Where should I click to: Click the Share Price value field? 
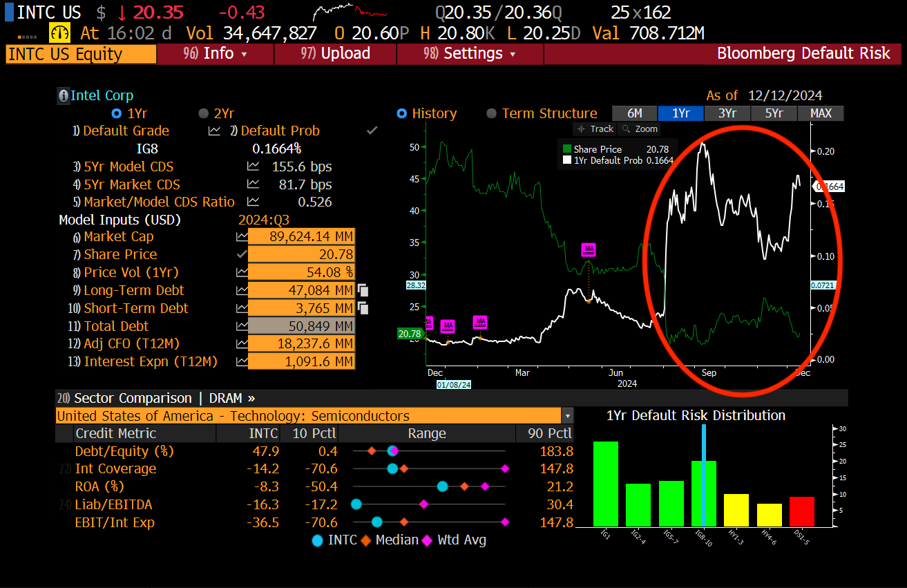[x=301, y=255]
